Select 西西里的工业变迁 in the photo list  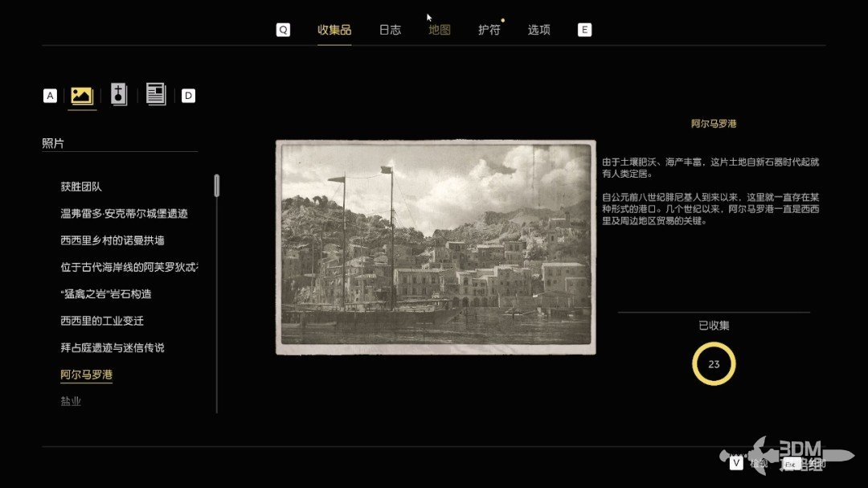[102, 322]
